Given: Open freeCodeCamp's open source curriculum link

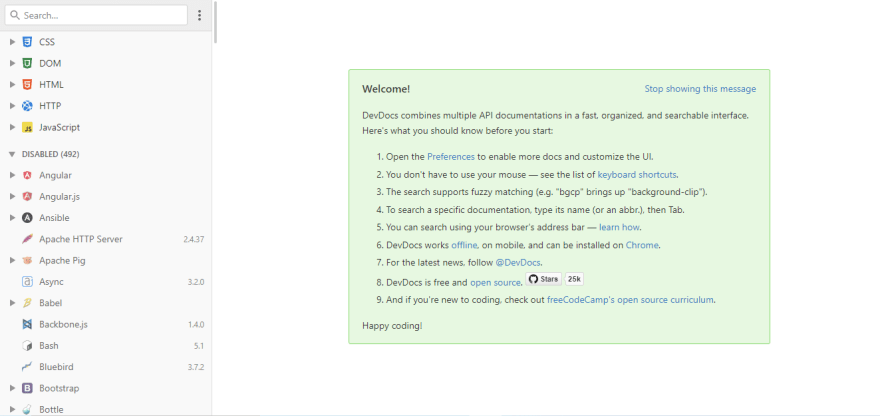Looking at the screenshot, I should [630, 300].
